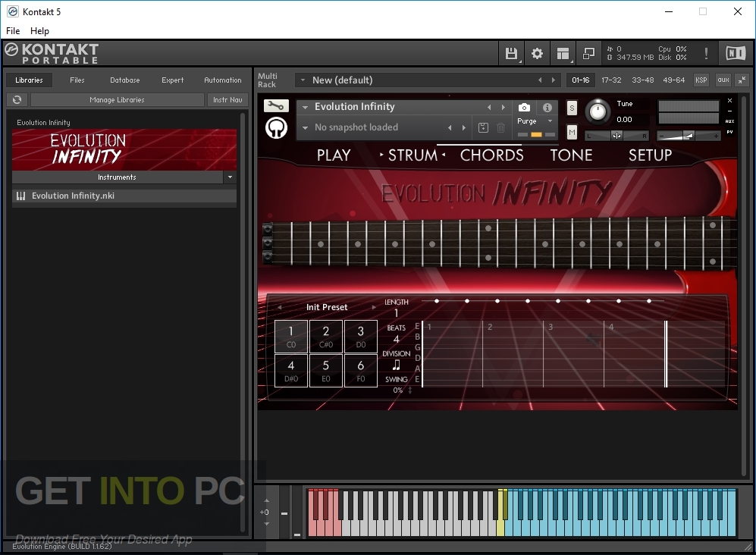756x555 pixels.
Task: Open the Purge dropdown menu
Action: click(x=535, y=121)
